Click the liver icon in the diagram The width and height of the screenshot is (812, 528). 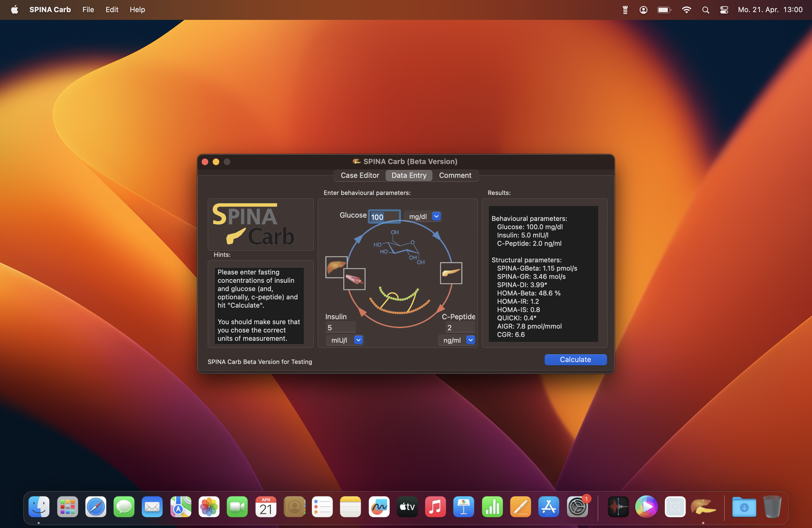pos(334,265)
